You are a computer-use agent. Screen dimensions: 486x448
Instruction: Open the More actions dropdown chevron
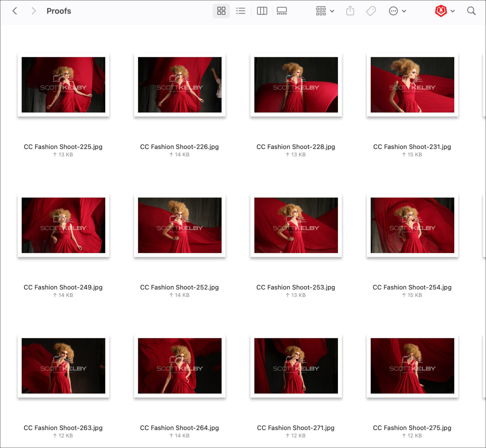pyautogui.click(x=403, y=11)
